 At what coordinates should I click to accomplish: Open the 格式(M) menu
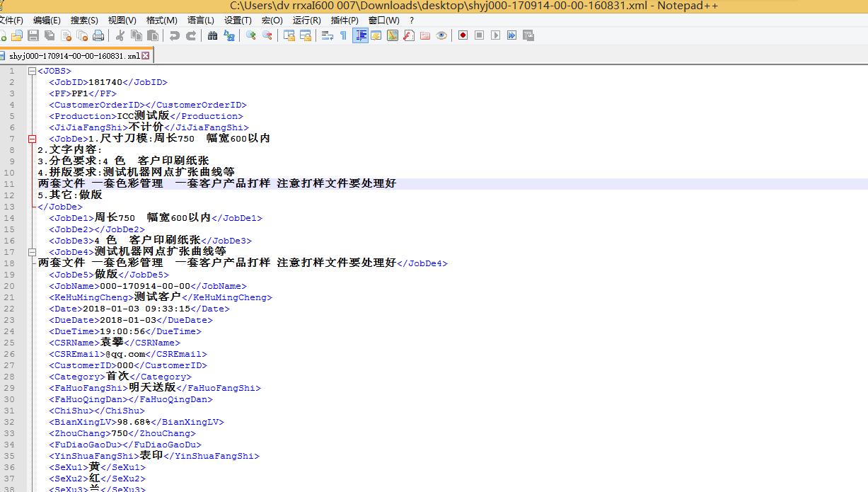pos(161,20)
